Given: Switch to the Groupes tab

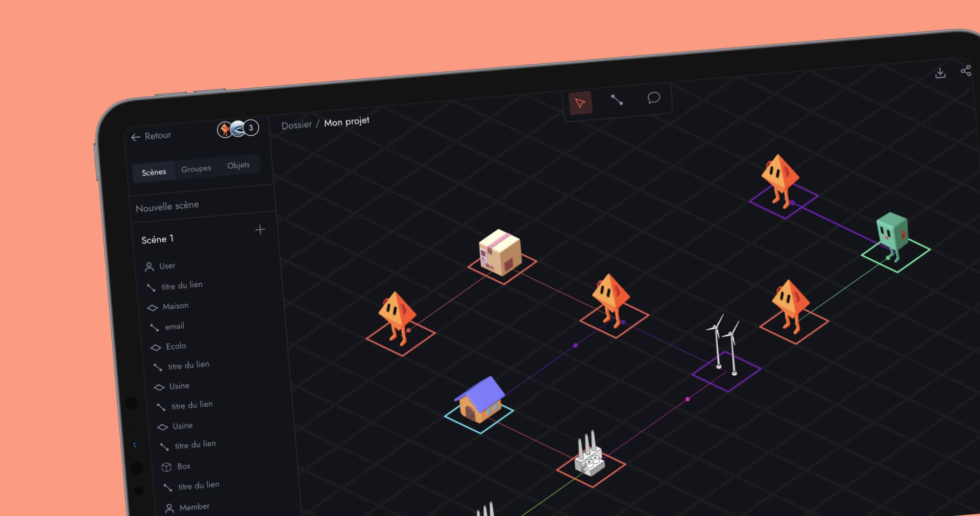Looking at the screenshot, I should (x=196, y=168).
